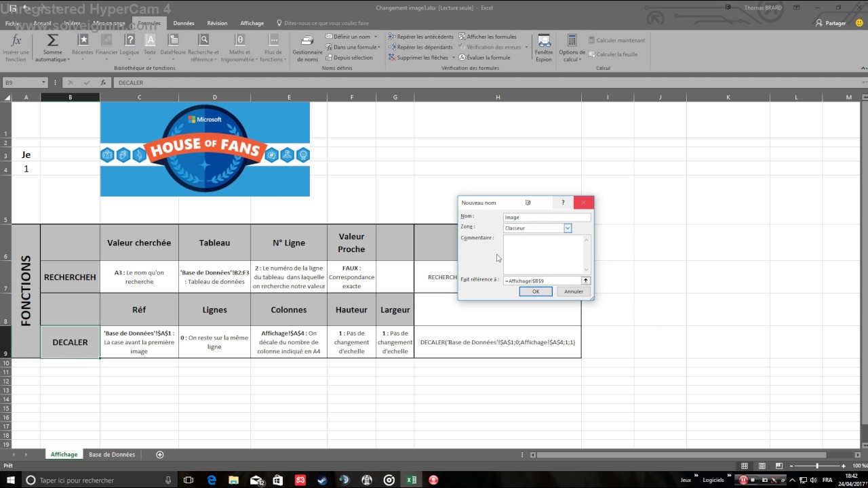Switch to Page Break Preview icon
Viewport: 868px width, 488px height.
click(x=781, y=466)
